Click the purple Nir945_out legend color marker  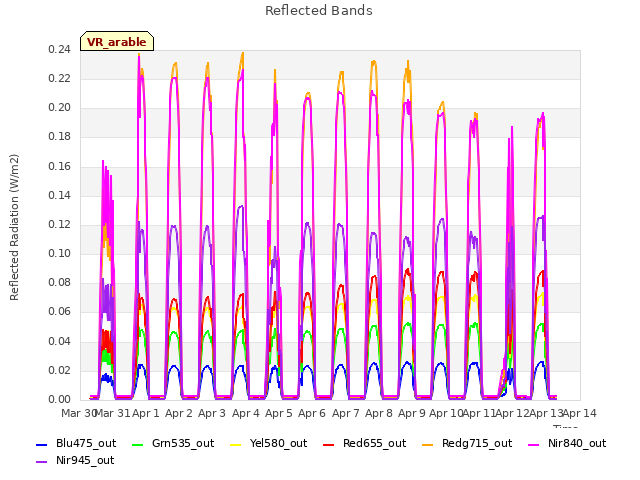pyautogui.click(x=42, y=462)
